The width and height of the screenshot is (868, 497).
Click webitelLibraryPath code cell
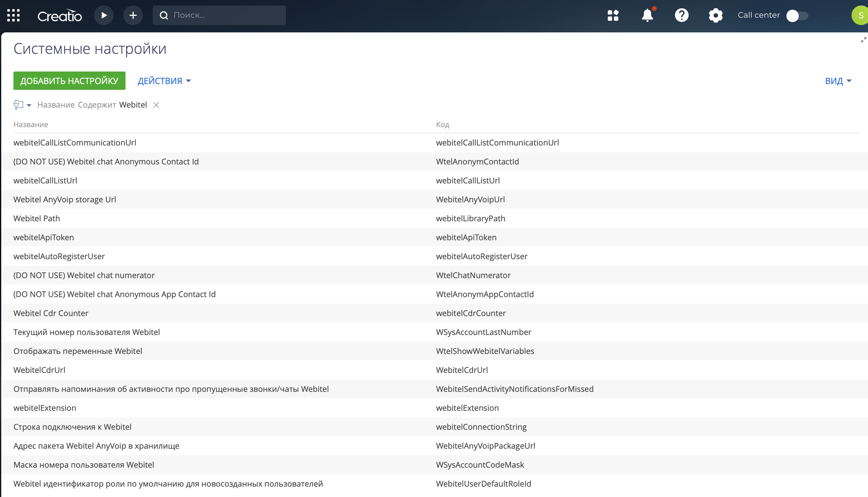click(470, 219)
